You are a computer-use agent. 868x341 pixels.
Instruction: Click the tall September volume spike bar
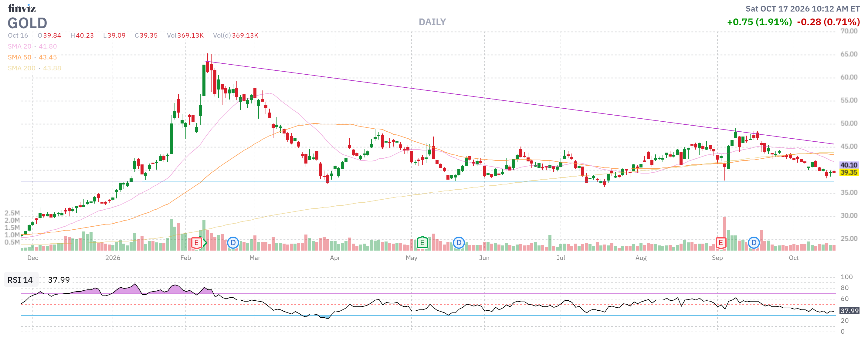point(724,234)
